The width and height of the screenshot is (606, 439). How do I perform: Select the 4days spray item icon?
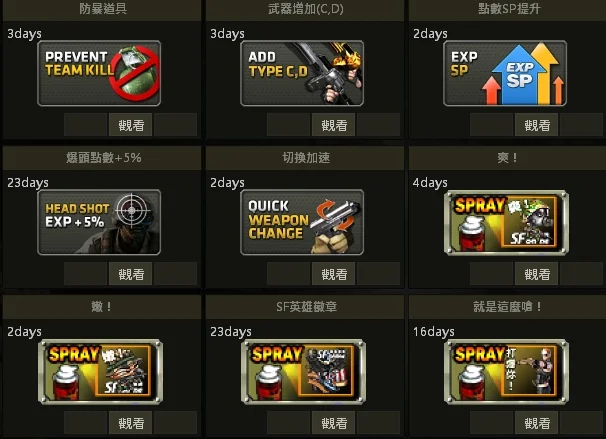[x=506, y=223]
